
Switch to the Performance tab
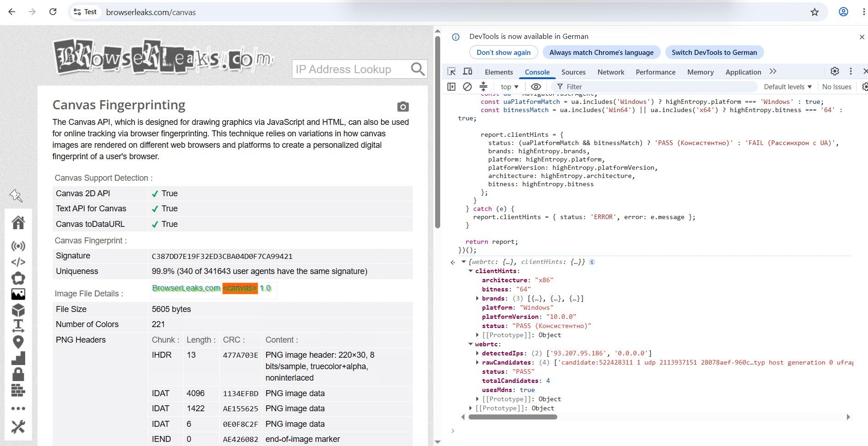coord(655,72)
